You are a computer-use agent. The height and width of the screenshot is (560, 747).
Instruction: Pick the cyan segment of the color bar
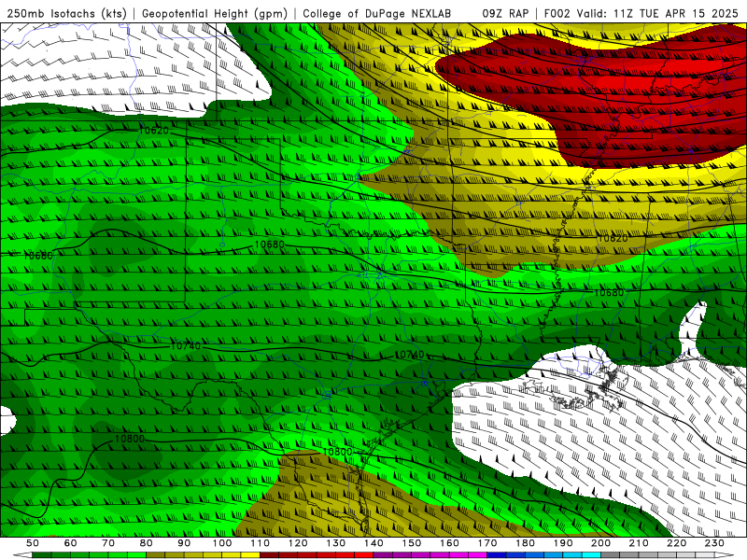coord(591,555)
